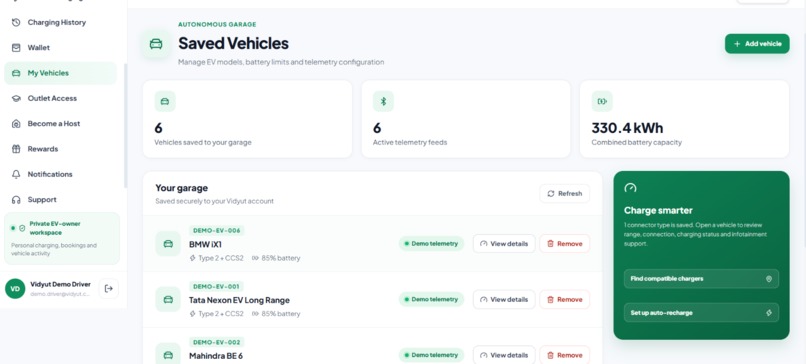This screenshot has width=806, height=364.
Task: Click the DEMO-EV-002 tag
Action: (x=216, y=342)
